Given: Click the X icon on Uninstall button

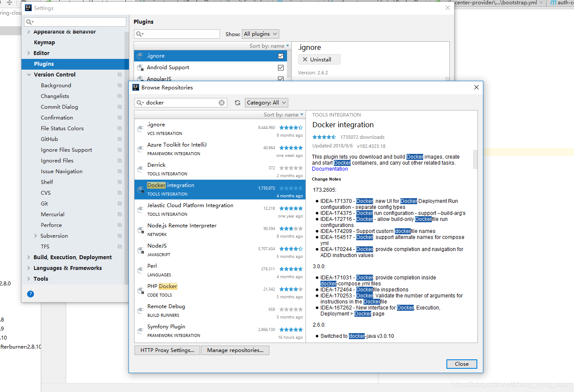Looking at the screenshot, I should [305, 59].
